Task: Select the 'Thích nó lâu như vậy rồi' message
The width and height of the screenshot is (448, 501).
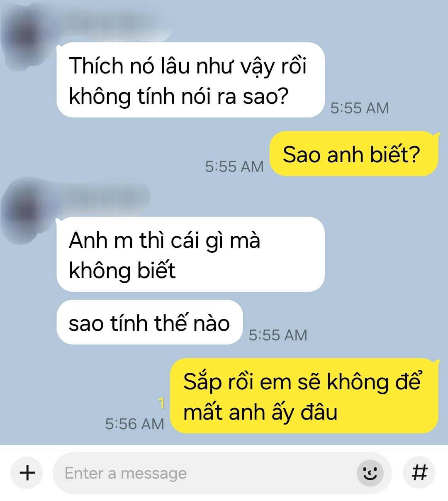Action: click(x=190, y=80)
